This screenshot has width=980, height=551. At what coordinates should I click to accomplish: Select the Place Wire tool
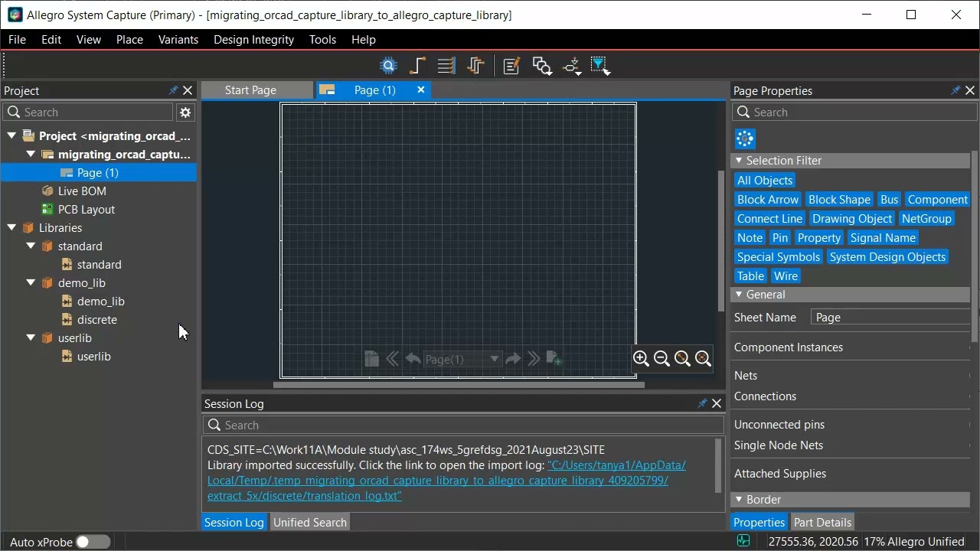[x=417, y=66]
